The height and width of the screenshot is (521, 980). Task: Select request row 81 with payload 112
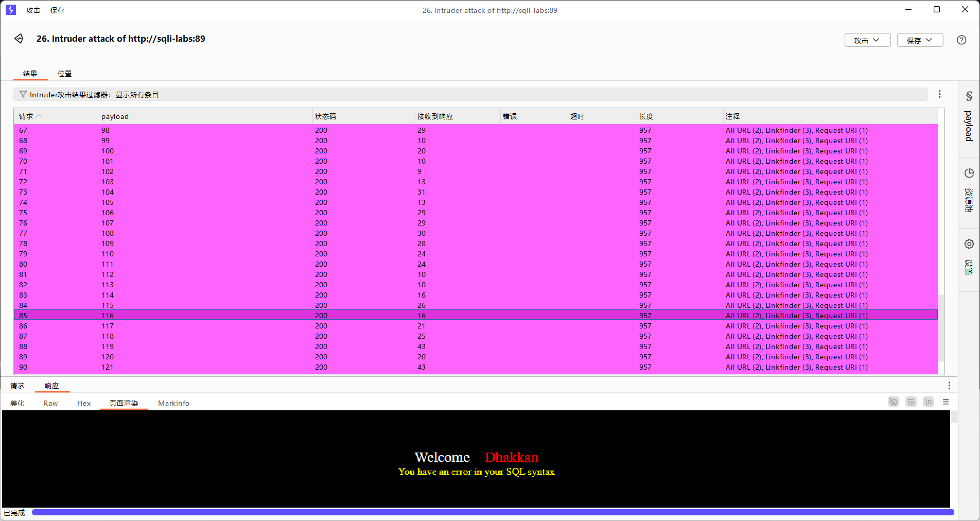click(476, 274)
